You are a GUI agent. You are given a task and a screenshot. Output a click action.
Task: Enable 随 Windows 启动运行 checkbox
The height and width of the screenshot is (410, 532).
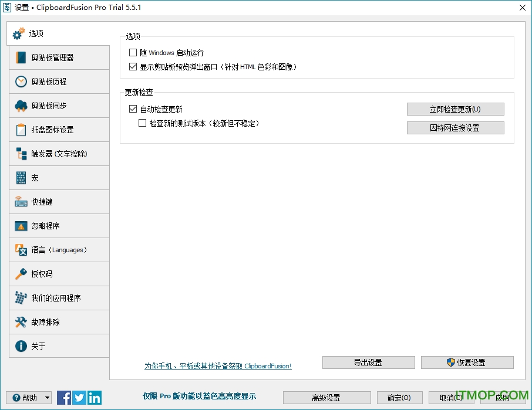pyautogui.click(x=132, y=52)
